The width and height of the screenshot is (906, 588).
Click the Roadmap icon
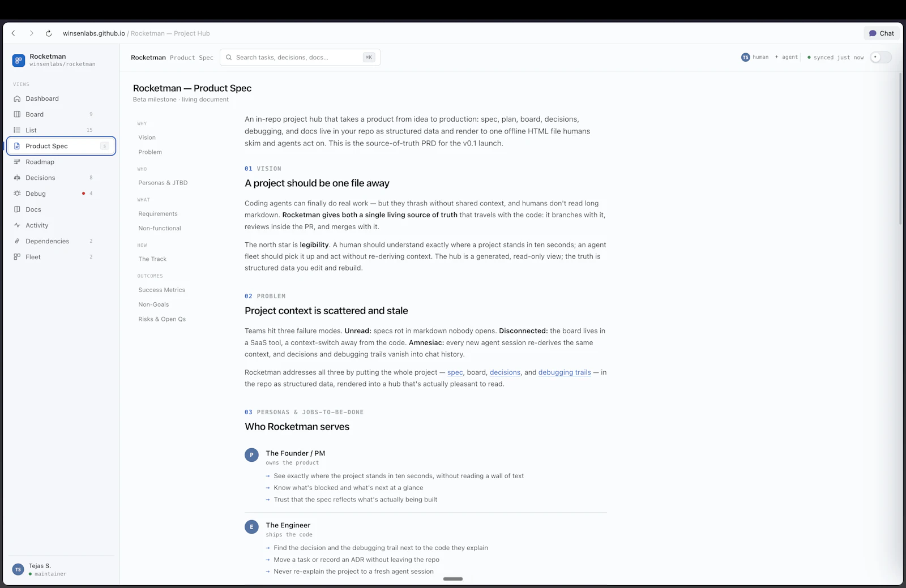tap(17, 162)
